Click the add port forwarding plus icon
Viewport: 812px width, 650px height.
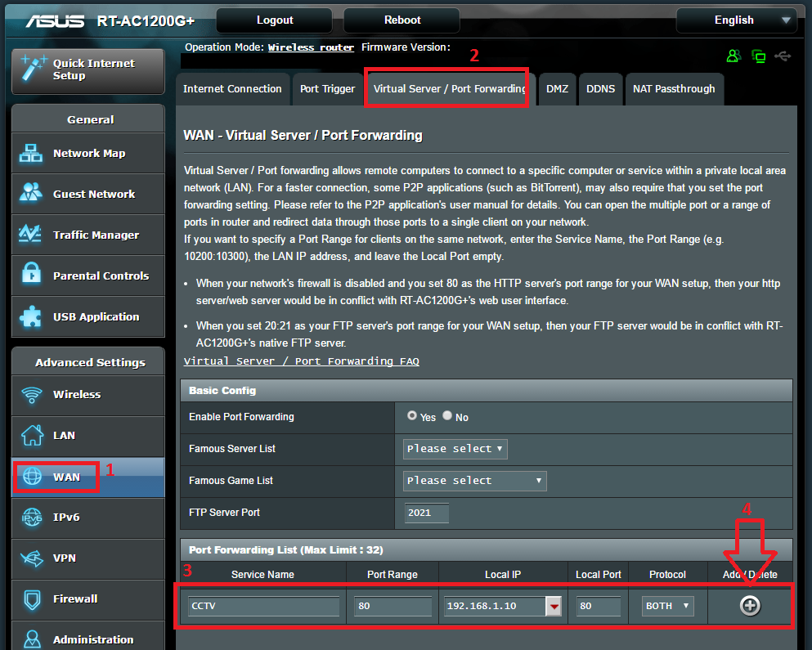[x=749, y=605]
